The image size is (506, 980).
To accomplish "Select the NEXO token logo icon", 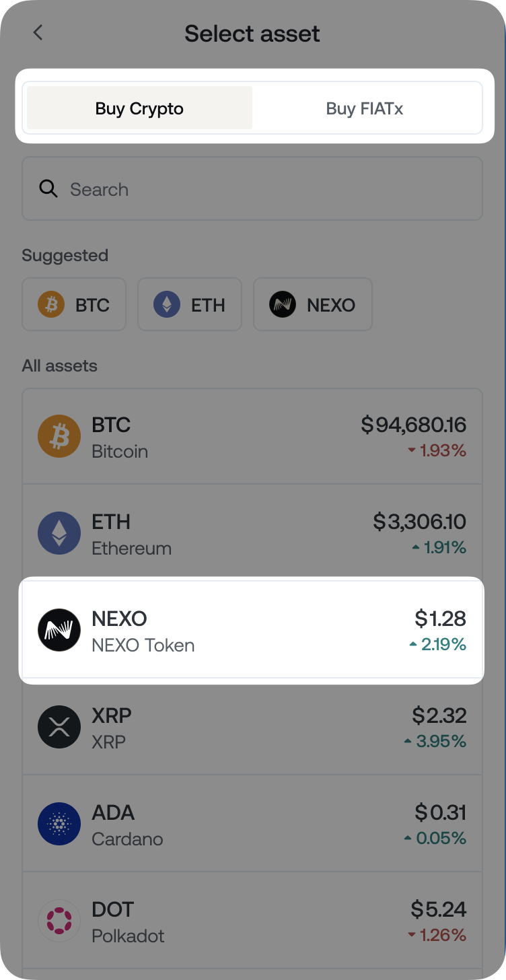I will point(59,630).
